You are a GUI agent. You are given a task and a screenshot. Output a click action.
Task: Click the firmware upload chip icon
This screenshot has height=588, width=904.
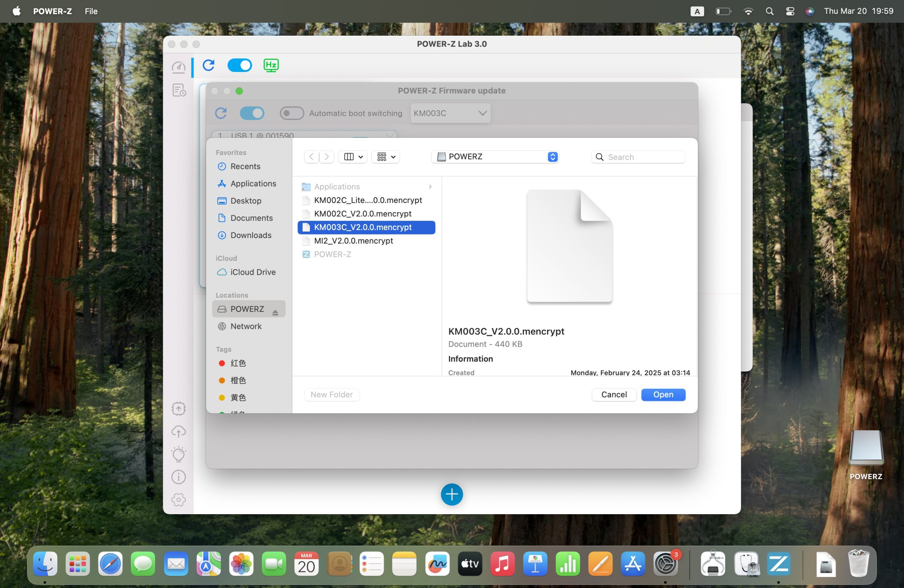point(179,408)
